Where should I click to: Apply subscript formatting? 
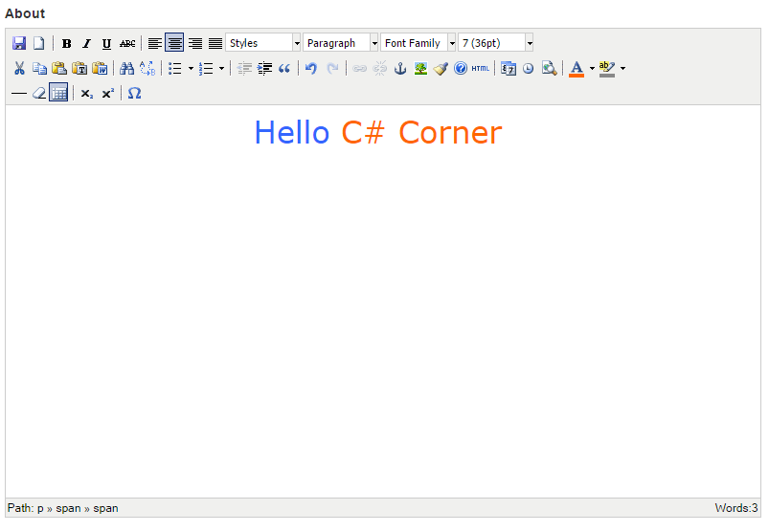(87, 93)
